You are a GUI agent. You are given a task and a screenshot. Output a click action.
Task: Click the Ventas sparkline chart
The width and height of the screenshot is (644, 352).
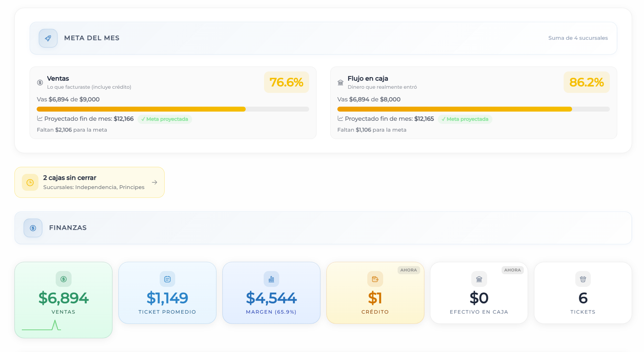(x=42, y=325)
